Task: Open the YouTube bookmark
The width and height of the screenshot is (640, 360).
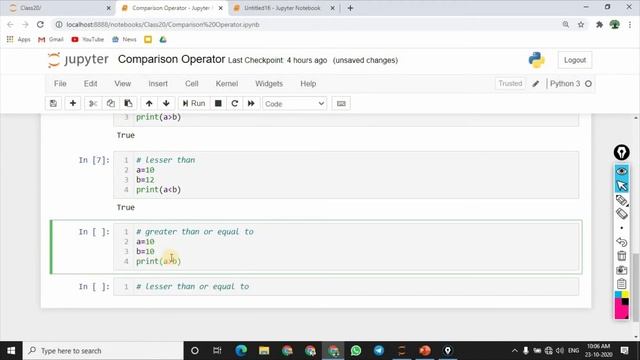Action: pos(88,40)
